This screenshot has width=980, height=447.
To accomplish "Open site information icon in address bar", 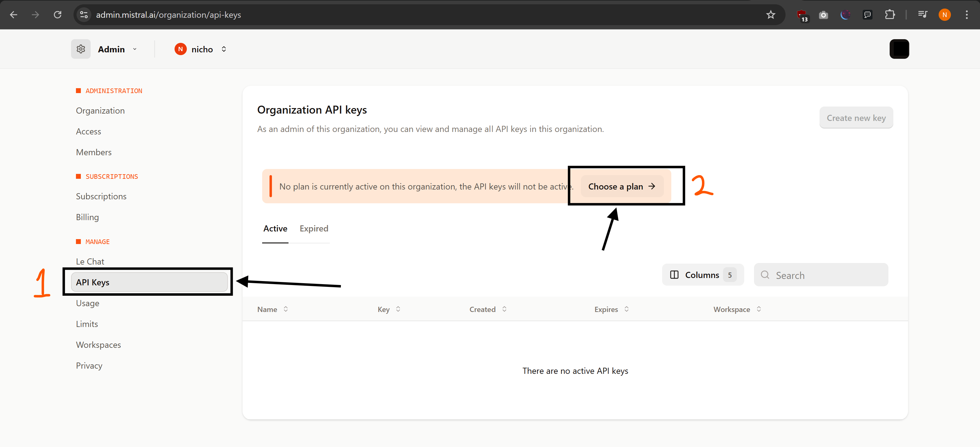I will pyautogui.click(x=84, y=15).
